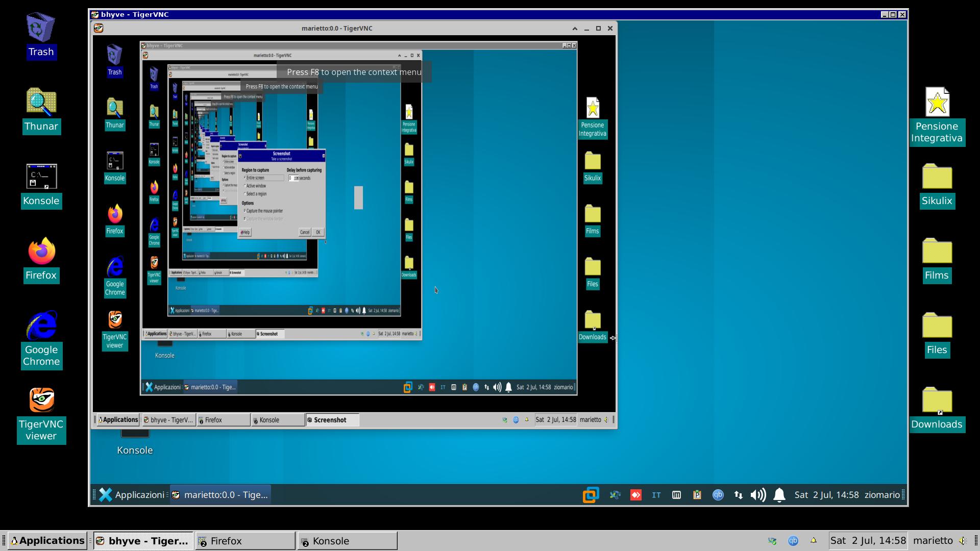Click Cancel in the Screenshot dialog
The image size is (980, 551).
[305, 232]
